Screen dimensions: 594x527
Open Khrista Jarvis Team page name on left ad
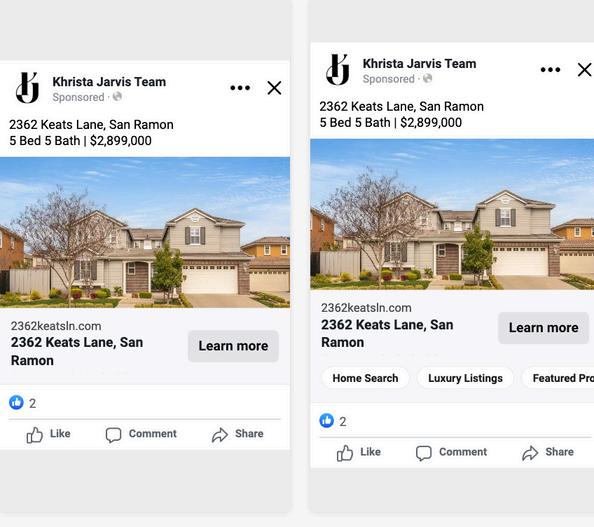(109, 82)
